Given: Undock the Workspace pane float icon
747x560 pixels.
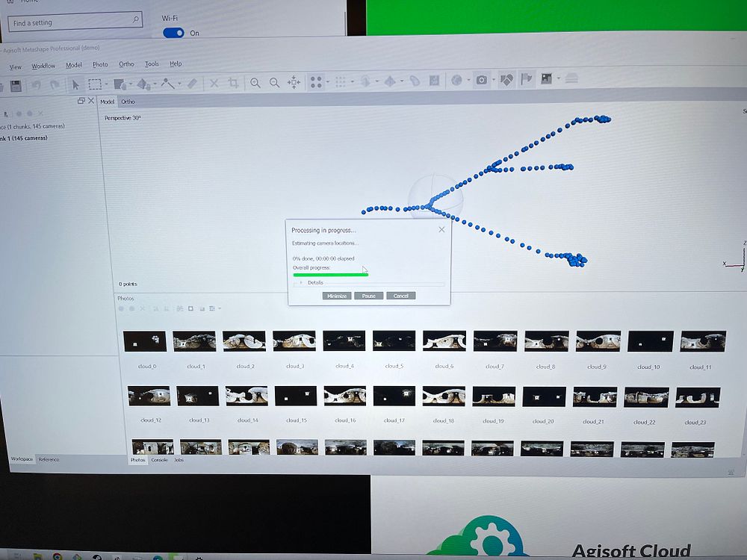Looking at the screenshot, I should point(81,101).
